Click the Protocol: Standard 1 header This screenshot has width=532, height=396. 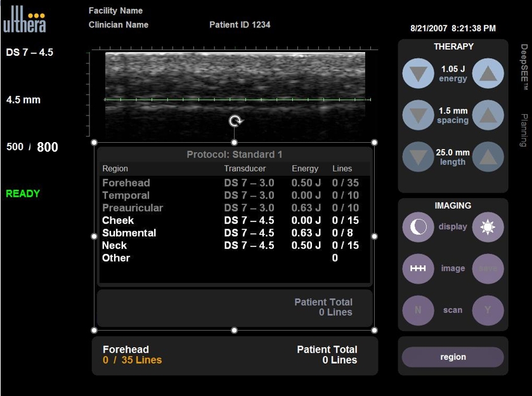[x=235, y=154]
